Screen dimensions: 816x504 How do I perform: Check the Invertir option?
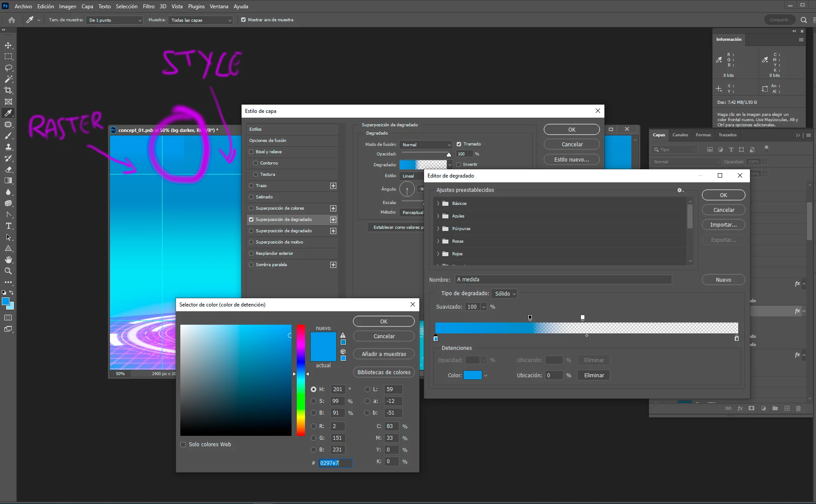[x=459, y=165]
